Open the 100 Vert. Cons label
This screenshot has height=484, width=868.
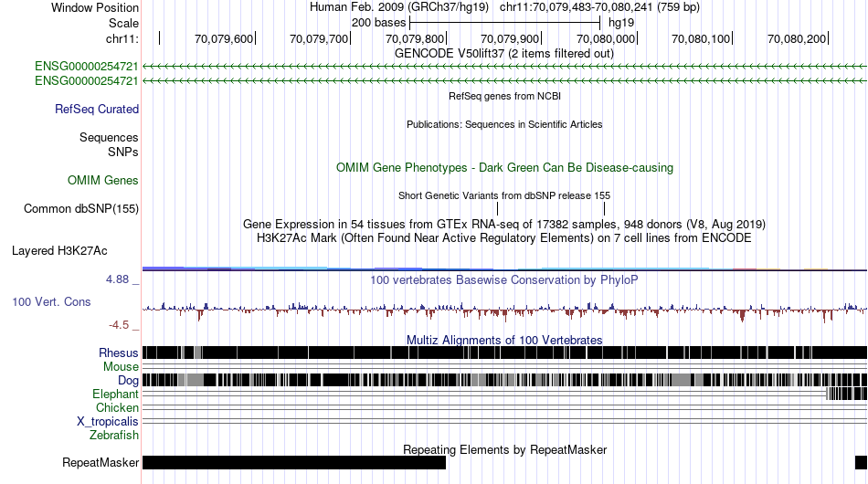point(51,301)
